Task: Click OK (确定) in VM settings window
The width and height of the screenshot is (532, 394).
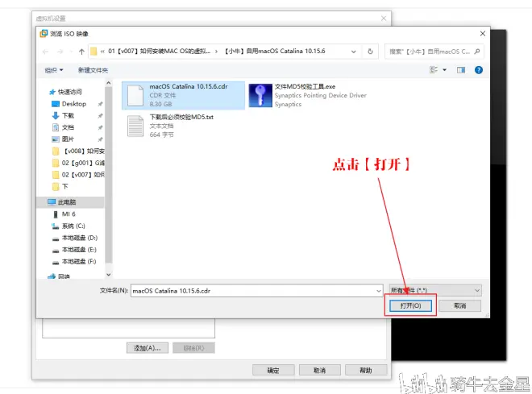Action: click(273, 371)
